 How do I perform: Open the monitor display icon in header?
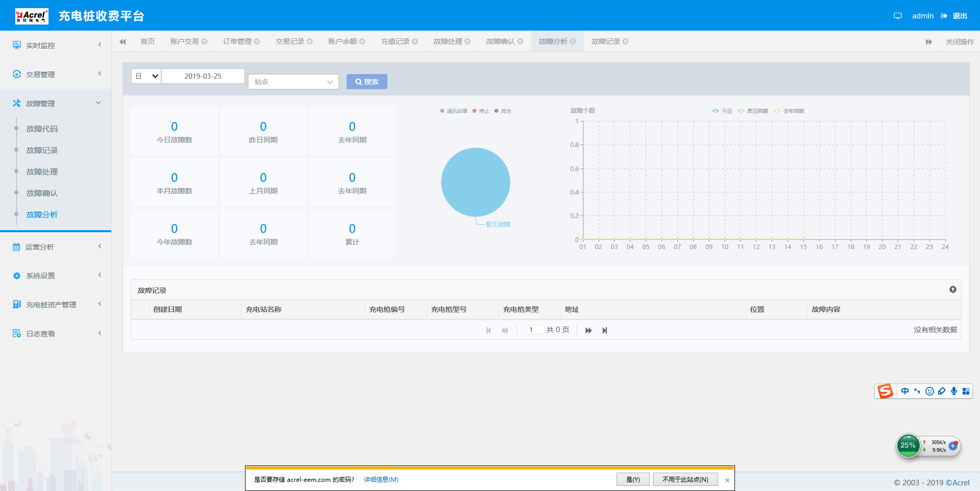(897, 16)
